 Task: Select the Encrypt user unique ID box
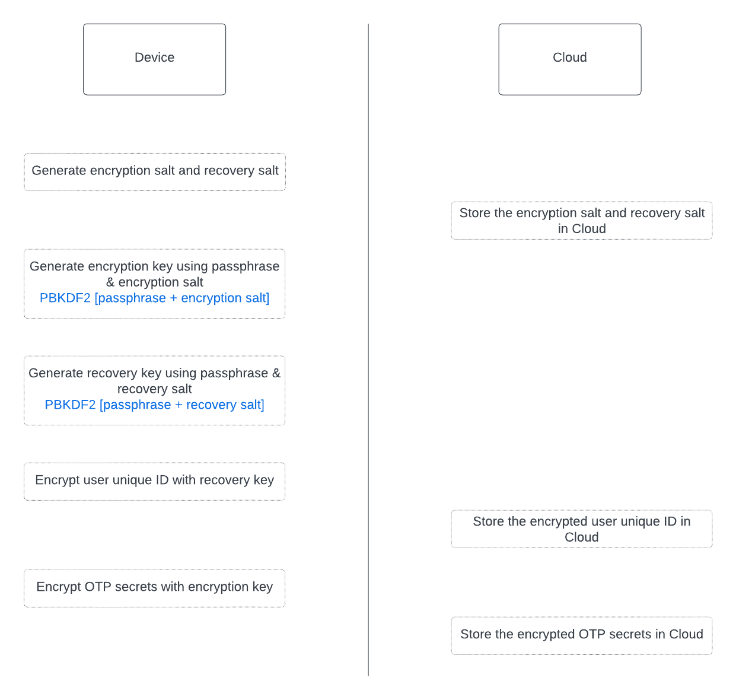[x=155, y=482]
